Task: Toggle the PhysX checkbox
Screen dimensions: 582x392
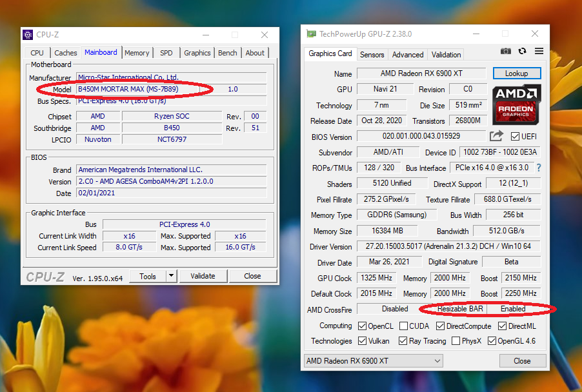Action: [x=456, y=340]
